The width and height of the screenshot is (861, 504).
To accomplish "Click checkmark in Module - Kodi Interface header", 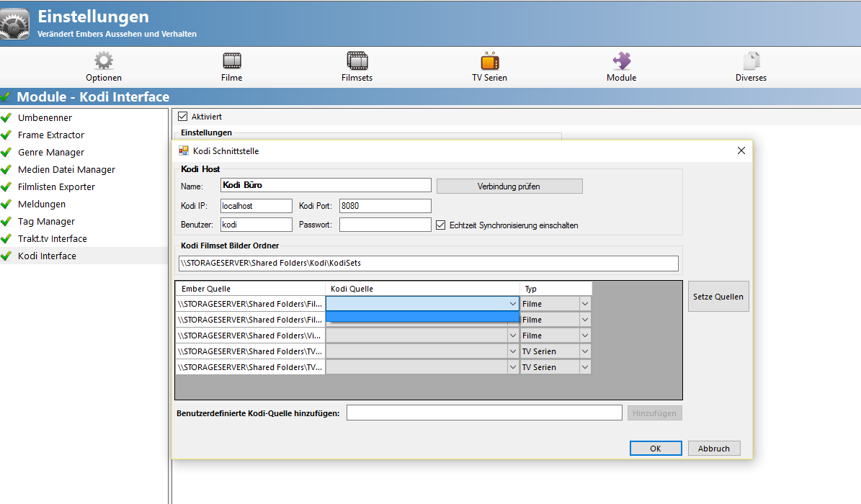I will 6,97.
